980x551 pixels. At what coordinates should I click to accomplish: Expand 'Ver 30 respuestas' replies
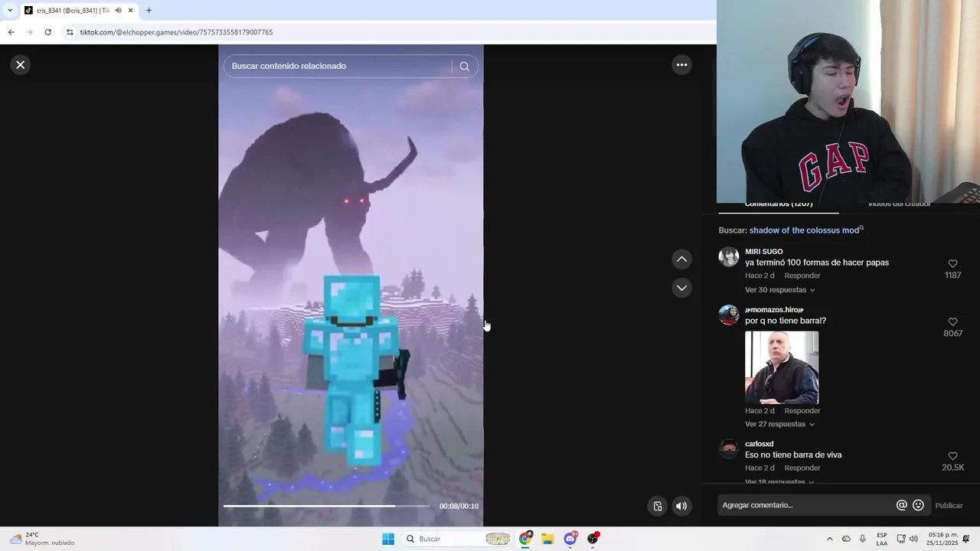click(780, 290)
